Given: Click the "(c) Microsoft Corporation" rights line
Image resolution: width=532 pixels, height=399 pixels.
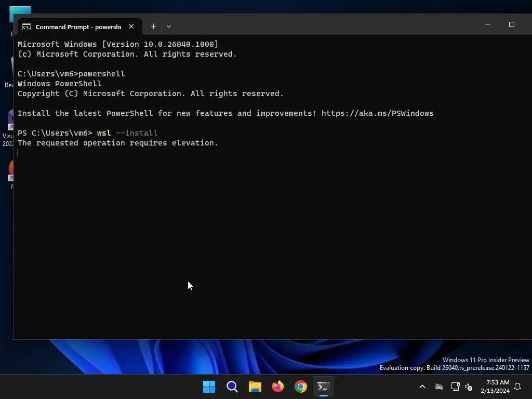Looking at the screenshot, I should point(127,54).
